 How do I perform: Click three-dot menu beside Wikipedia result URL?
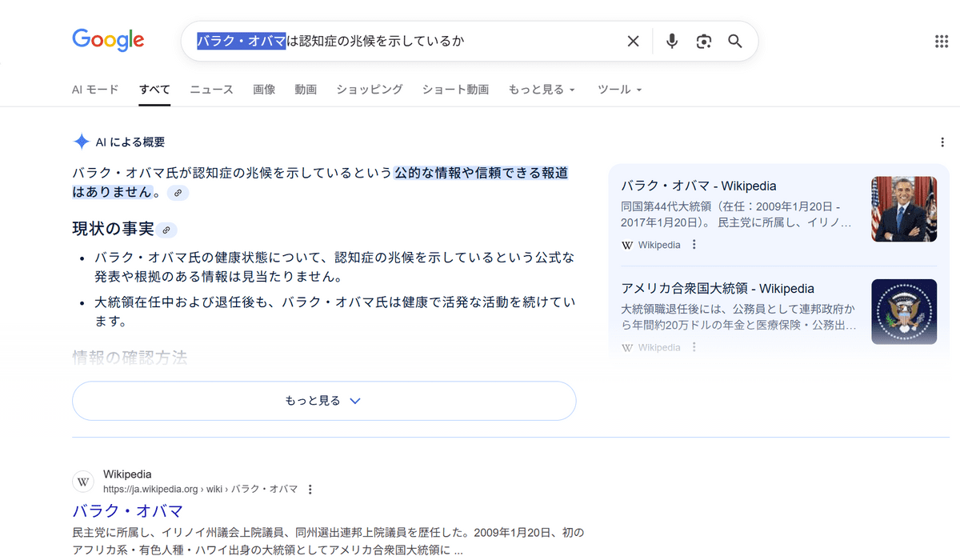(x=310, y=490)
